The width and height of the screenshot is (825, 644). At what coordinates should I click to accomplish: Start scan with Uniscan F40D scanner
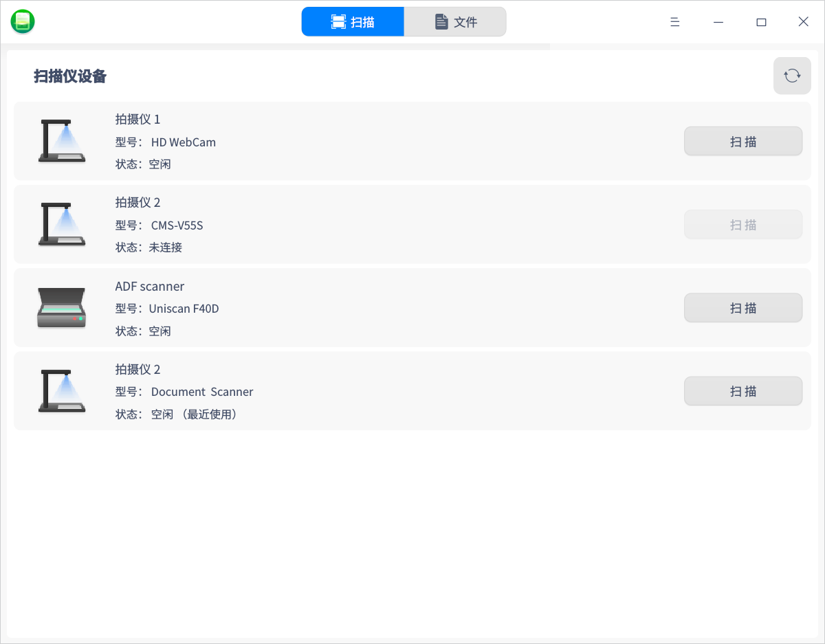point(743,308)
